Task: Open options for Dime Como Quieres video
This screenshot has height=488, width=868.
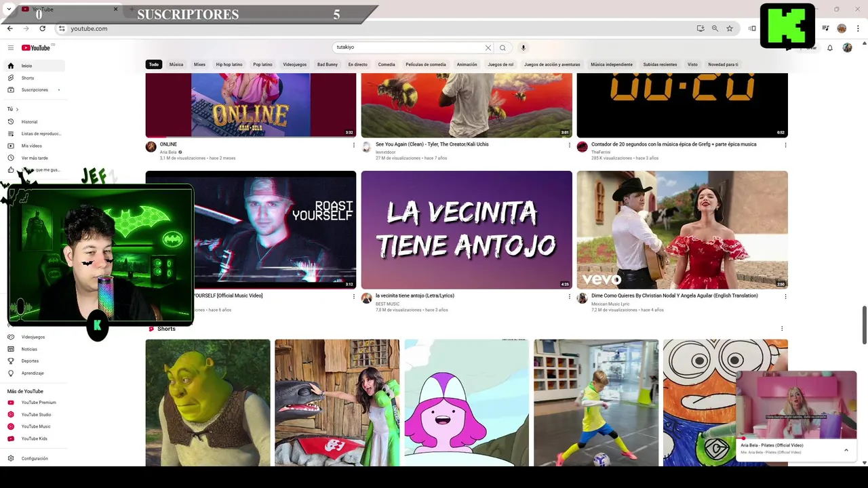Action: [x=785, y=296]
